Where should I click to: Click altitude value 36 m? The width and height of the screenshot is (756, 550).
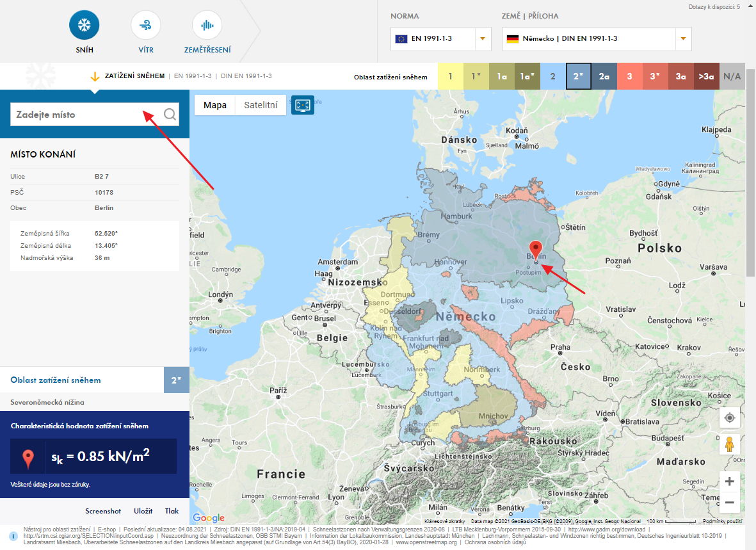pyautogui.click(x=102, y=258)
